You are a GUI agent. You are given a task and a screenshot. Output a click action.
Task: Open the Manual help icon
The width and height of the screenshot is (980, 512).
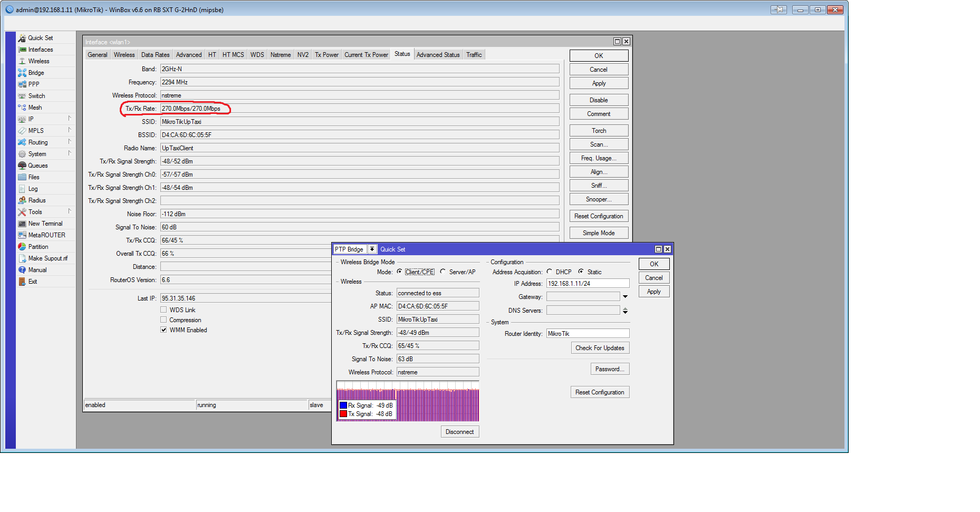22,270
